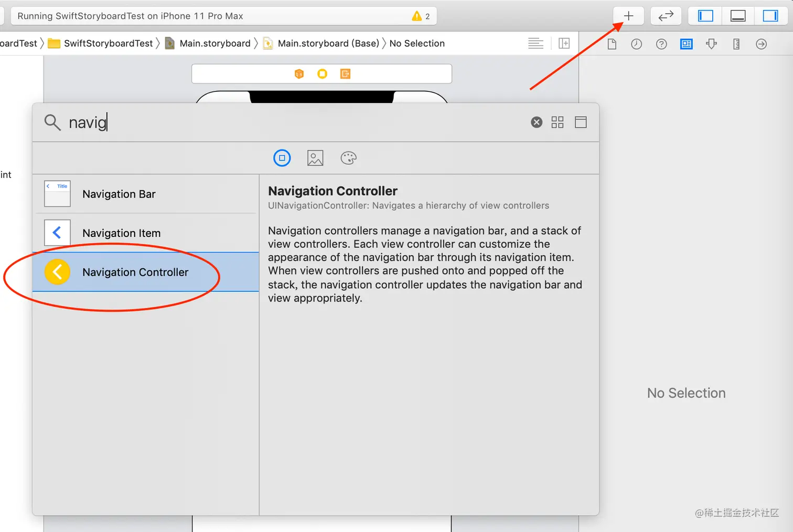
Task: Select Navigation Controller in the results
Action: tap(146, 272)
